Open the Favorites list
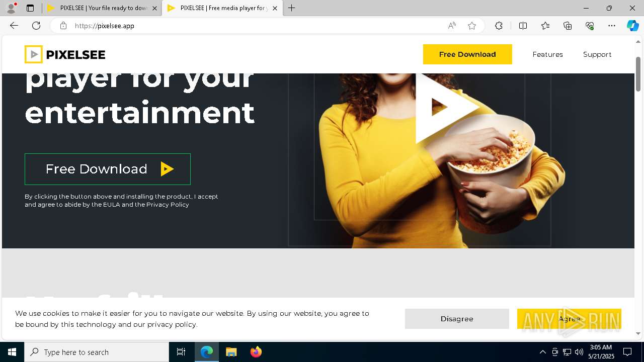The width and height of the screenshot is (644, 362). coord(545,26)
